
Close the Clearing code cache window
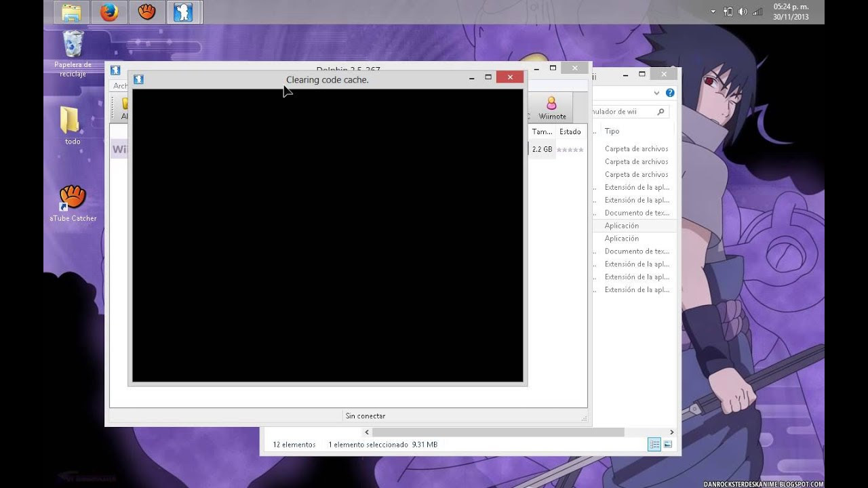[x=510, y=77]
